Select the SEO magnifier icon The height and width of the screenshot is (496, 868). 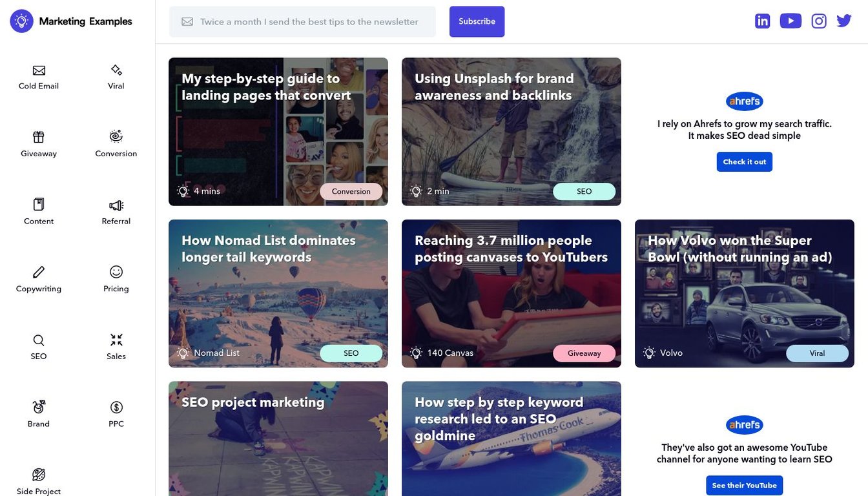tap(39, 340)
